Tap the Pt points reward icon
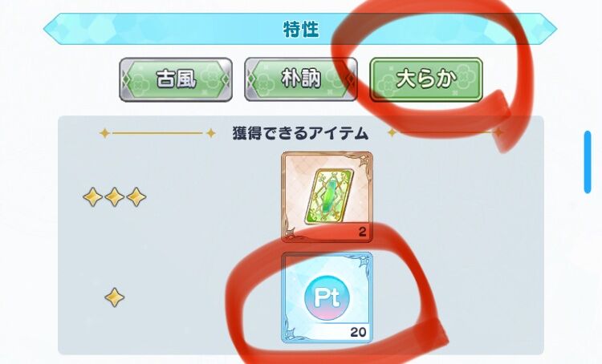The image size is (602, 364). (x=327, y=297)
